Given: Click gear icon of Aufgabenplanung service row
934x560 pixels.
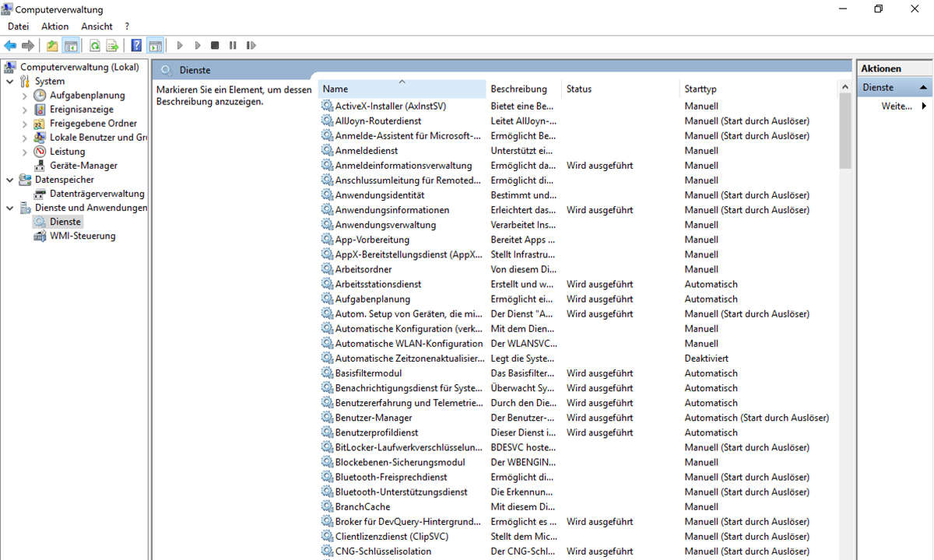Looking at the screenshot, I should (x=327, y=299).
